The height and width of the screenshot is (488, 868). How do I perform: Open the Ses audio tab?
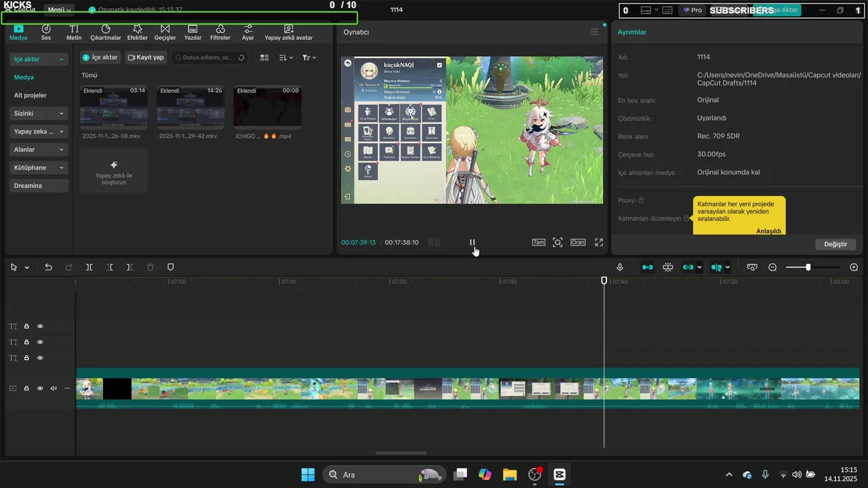click(46, 33)
